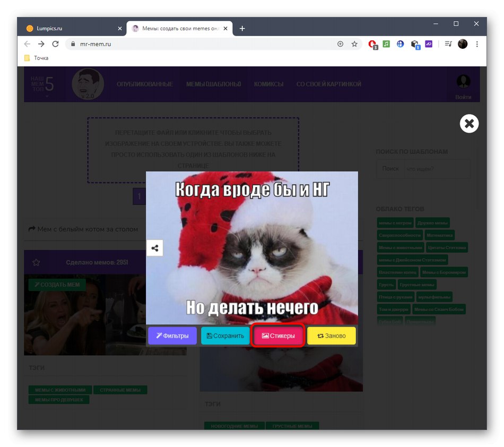504x447 pixels.
Task: Select the tag Властелин колец
Action: point(397,272)
